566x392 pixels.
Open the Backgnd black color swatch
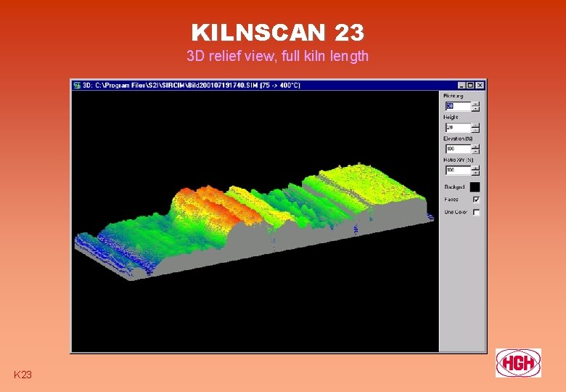click(x=475, y=187)
